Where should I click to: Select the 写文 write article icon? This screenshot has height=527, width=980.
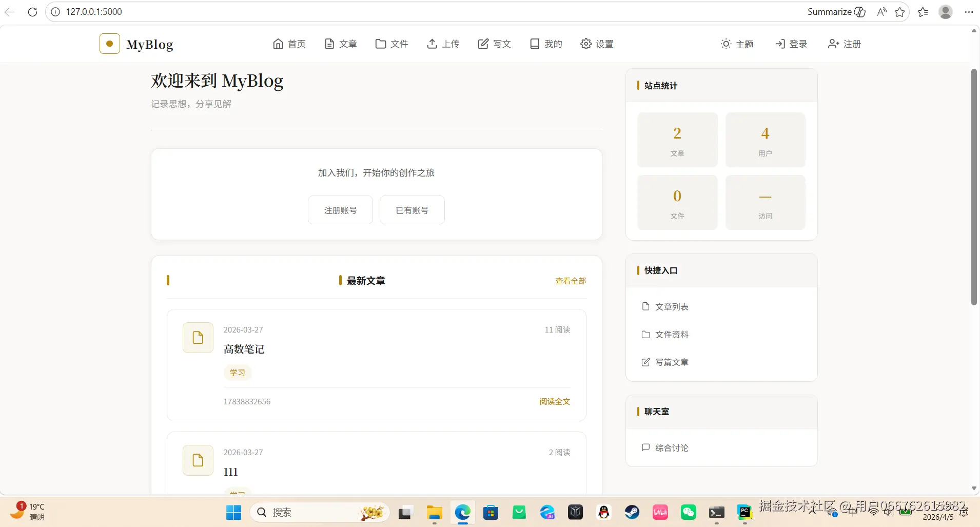click(x=483, y=44)
